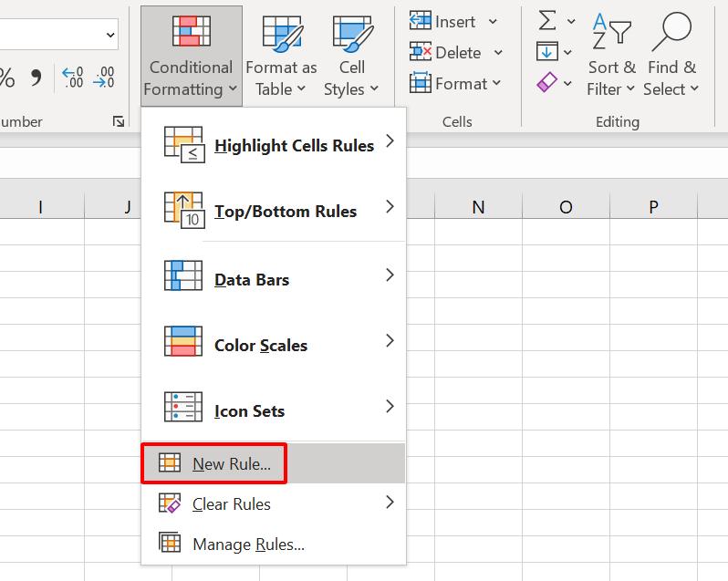The height and width of the screenshot is (581, 728).
Task: Select column O header
Action: [566, 206]
